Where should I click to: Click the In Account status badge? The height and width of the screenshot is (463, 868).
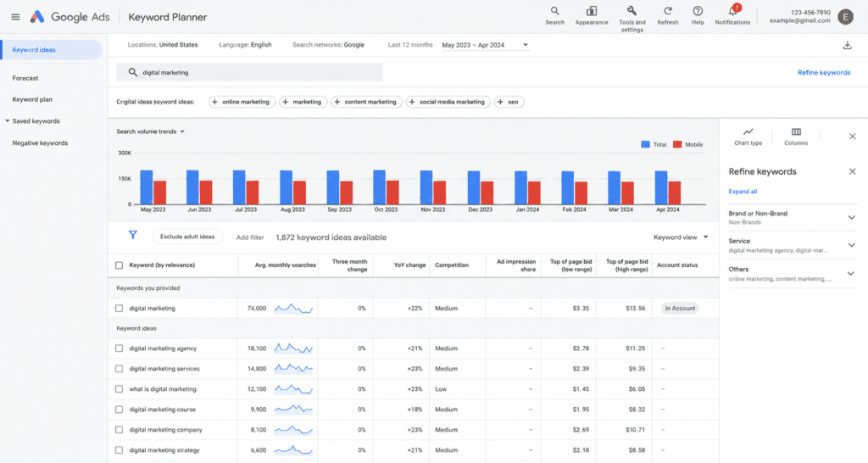680,309
